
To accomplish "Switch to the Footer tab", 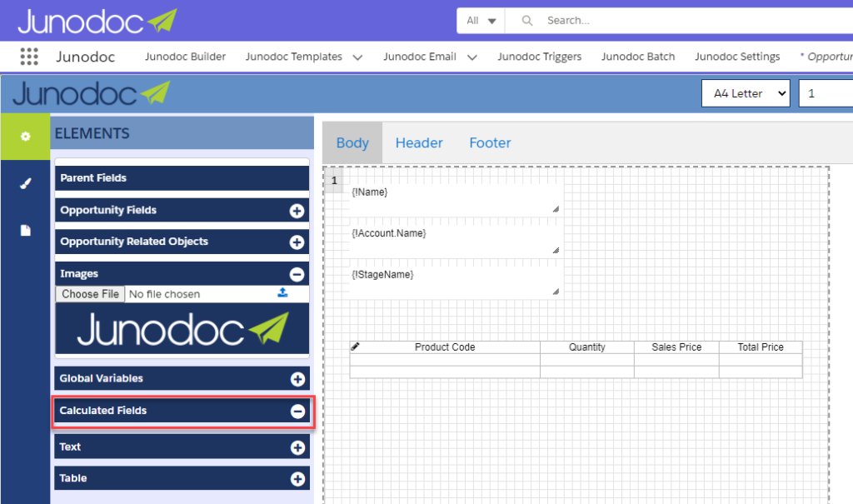I will point(490,142).
